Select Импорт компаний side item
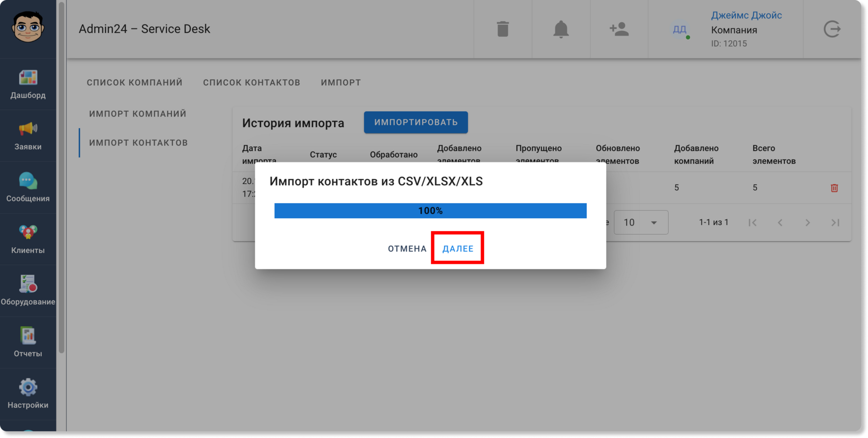Image resolution: width=868 pixels, height=438 pixels. (137, 114)
